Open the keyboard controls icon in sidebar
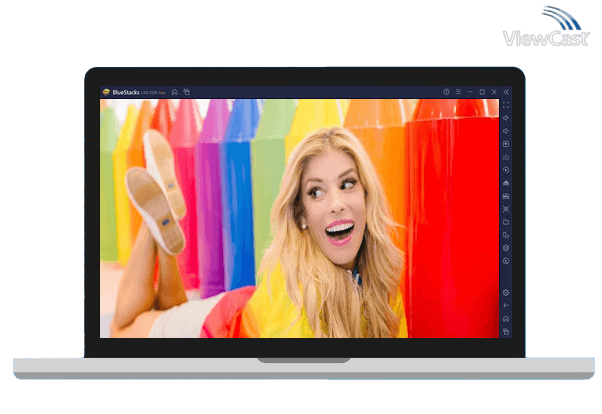This screenshot has height=414, width=602. click(x=506, y=157)
